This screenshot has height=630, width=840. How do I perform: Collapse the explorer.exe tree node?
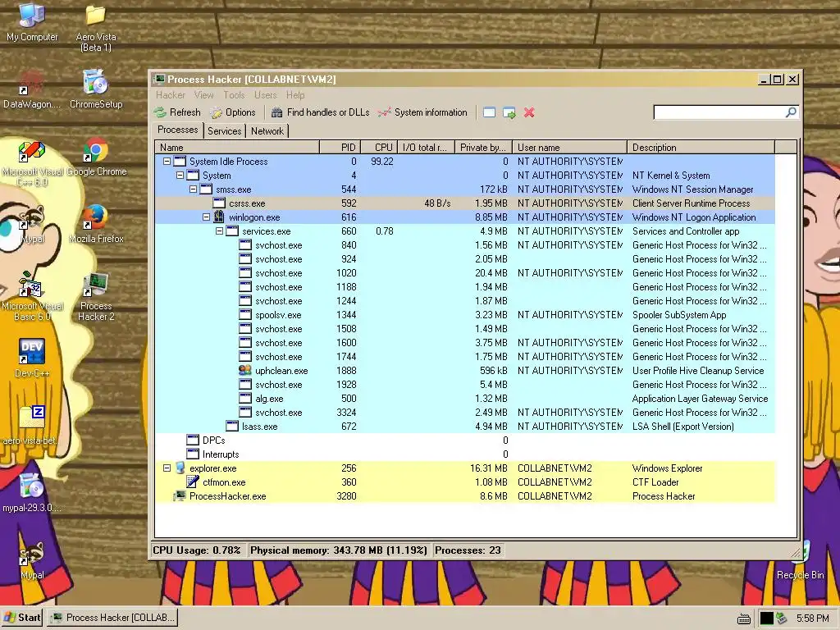coord(167,468)
